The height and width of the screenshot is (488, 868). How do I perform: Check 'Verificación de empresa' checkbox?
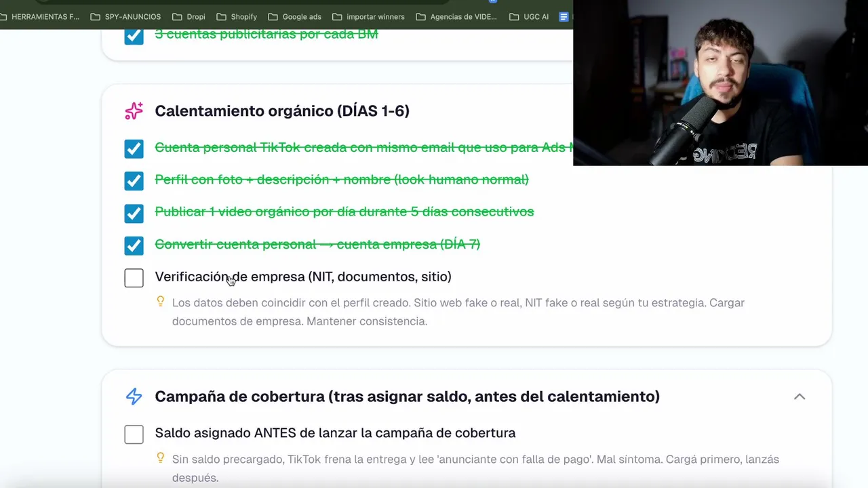click(x=134, y=278)
